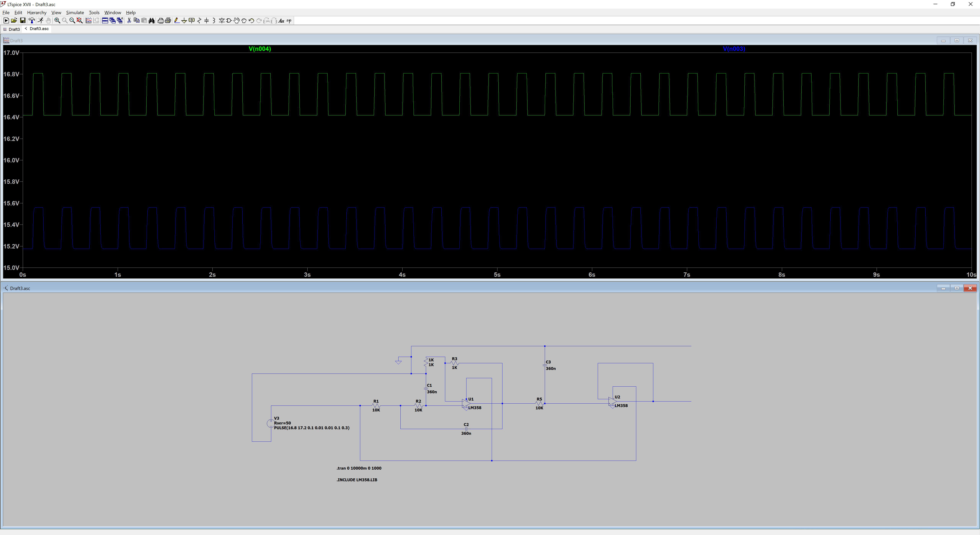
Task: Tile windows horizontally icon
Action: coord(105,20)
